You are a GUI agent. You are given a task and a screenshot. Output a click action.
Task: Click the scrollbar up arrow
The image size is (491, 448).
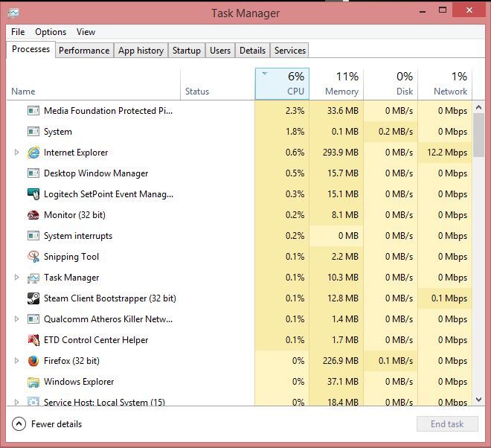(478, 107)
